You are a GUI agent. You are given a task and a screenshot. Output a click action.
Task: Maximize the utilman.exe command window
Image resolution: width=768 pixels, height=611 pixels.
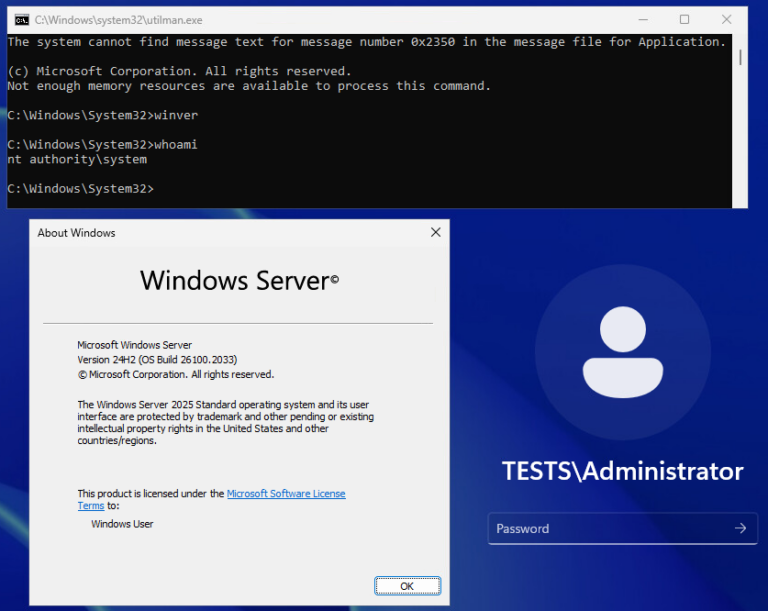click(684, 19)
